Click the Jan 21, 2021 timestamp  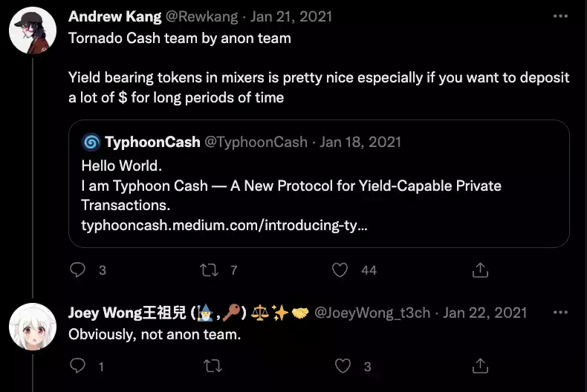[x=291, y=16]
